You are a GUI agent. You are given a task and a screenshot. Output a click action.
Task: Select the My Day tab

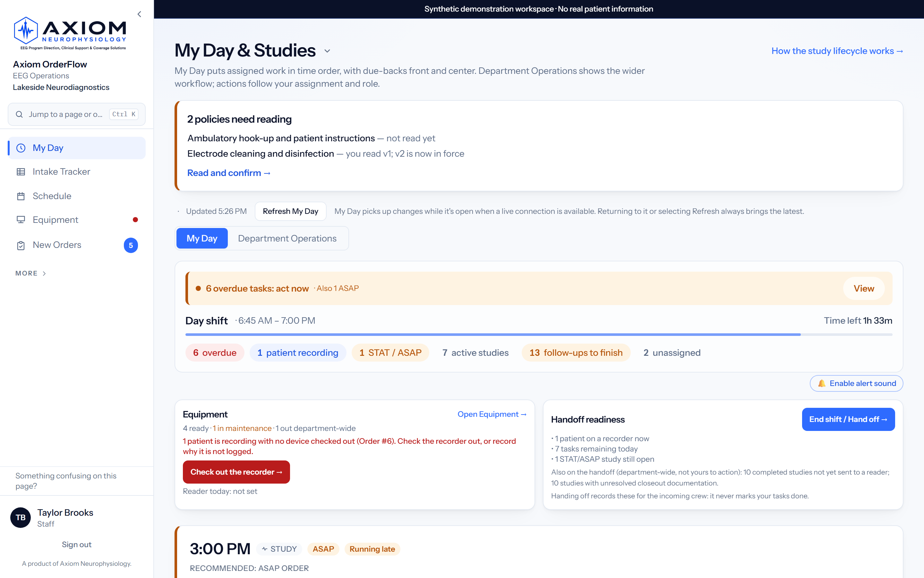tap(202, 238)
